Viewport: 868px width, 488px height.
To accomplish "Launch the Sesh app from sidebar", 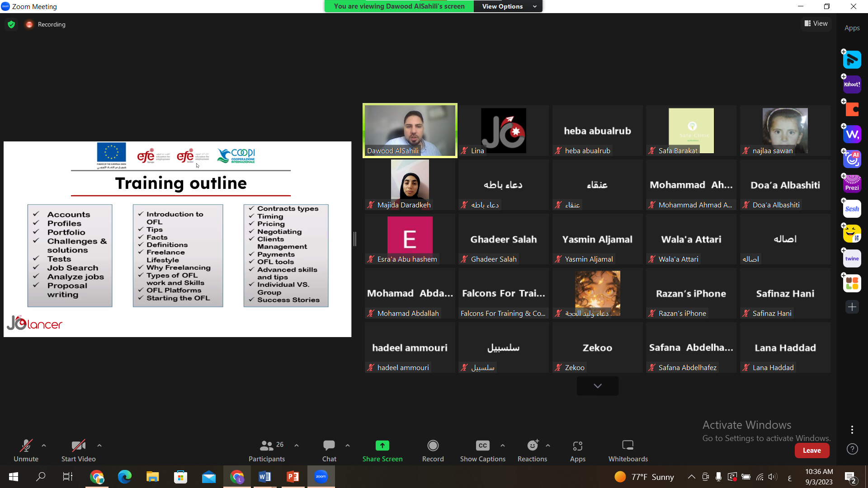I will click(852, 209).
